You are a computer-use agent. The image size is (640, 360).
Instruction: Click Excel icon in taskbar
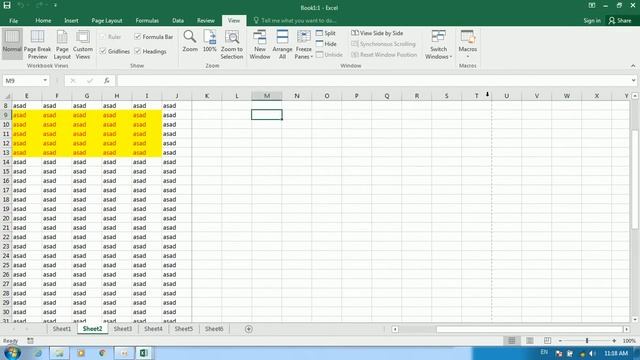(x=143, y=353)
